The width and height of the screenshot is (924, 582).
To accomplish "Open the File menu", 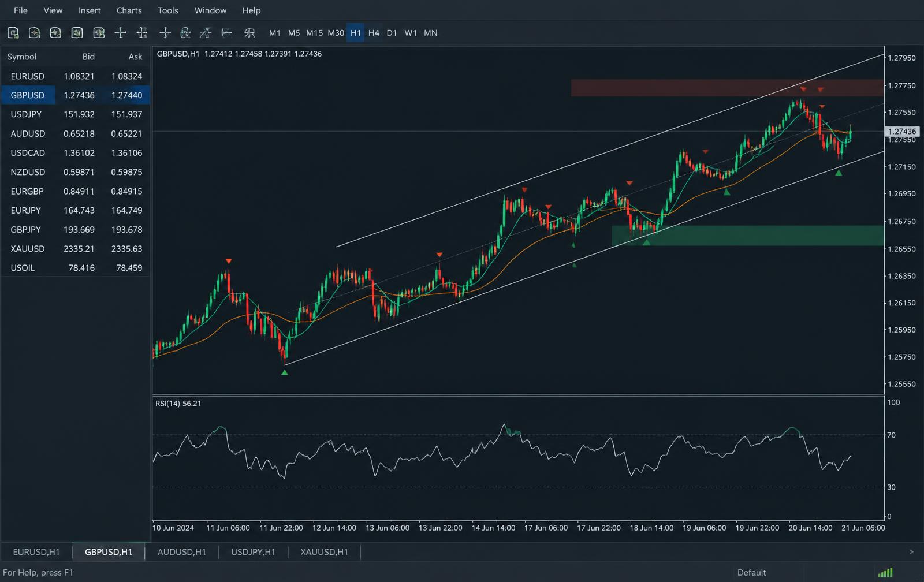I will 21,10.
